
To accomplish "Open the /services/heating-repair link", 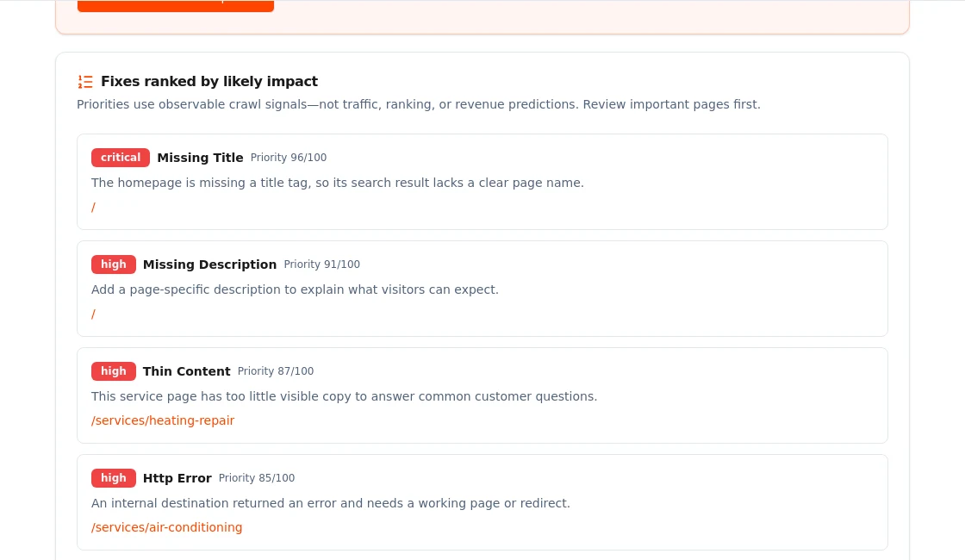I will click(163, 421).
